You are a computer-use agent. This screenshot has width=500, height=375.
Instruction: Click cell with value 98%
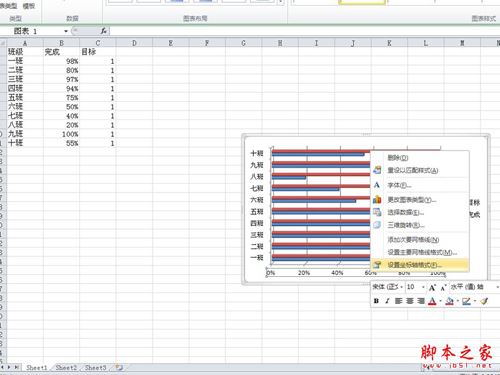61,61
